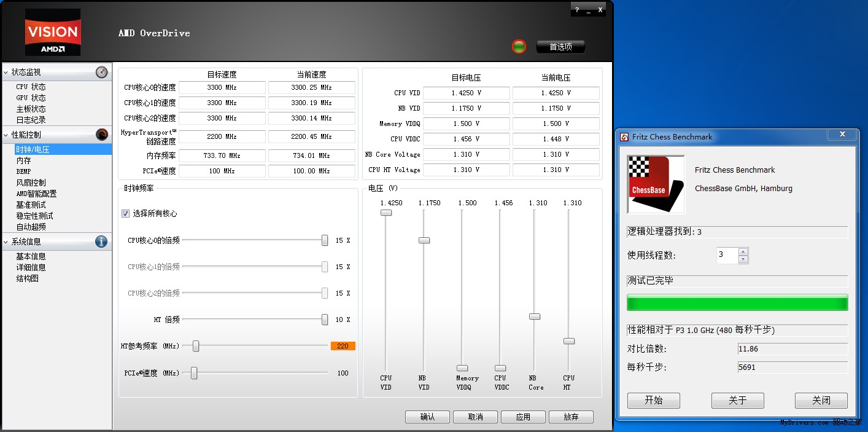Click the 取消 button
868x432 pixels.
click(475, 417)
